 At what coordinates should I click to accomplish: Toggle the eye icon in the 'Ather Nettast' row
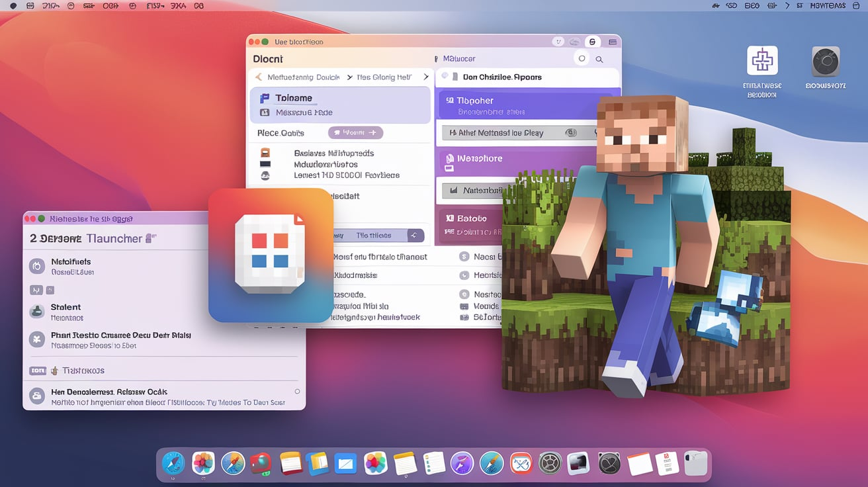tap(571, 133)
